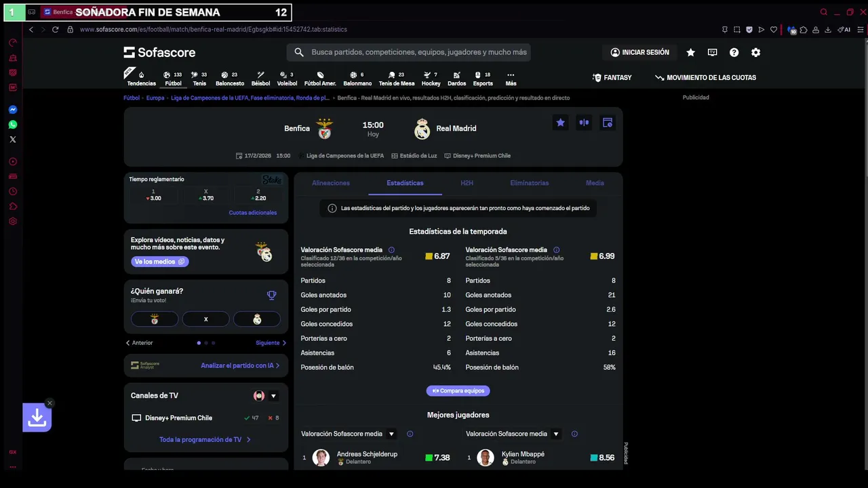
Task: Go to Siguiente card
Action: coord(271,343)
